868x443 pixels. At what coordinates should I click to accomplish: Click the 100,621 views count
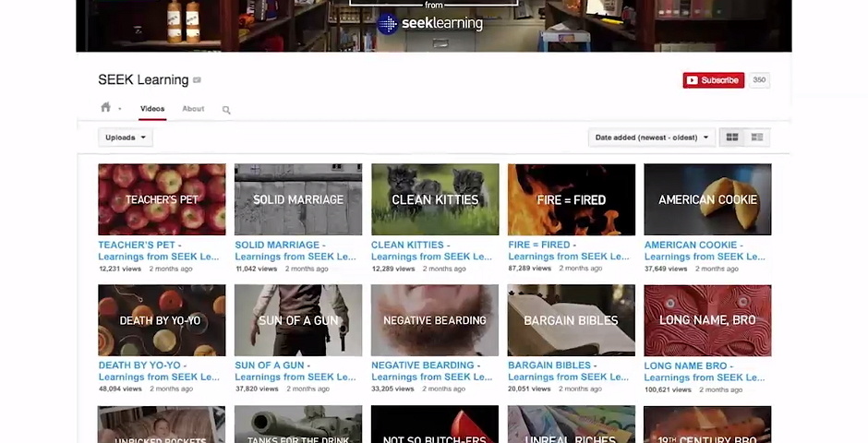pyautogui.click(x=669, y=389)
